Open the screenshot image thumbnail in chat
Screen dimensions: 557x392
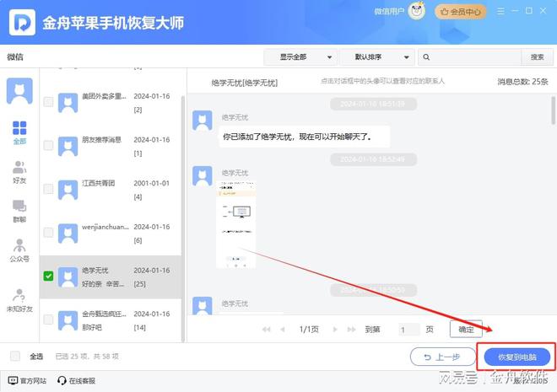pyautogui.click(x=235, y=224)
